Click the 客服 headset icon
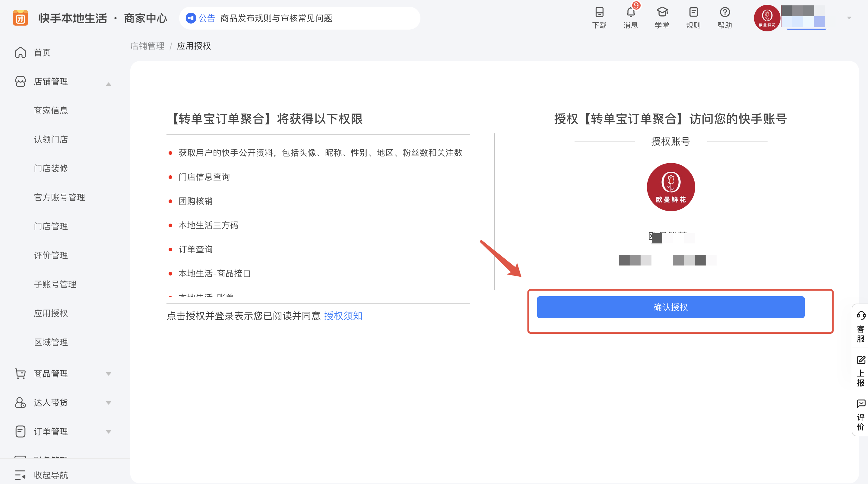Viewport: 868px width, 484px height. coord(861,316)
